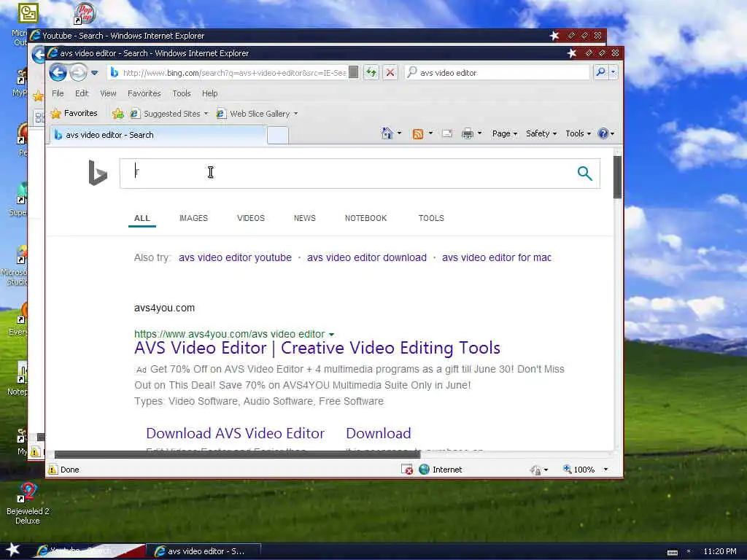The image size is (747, 560).
Task: Open the Help menu
Action: tap(209, 93)
